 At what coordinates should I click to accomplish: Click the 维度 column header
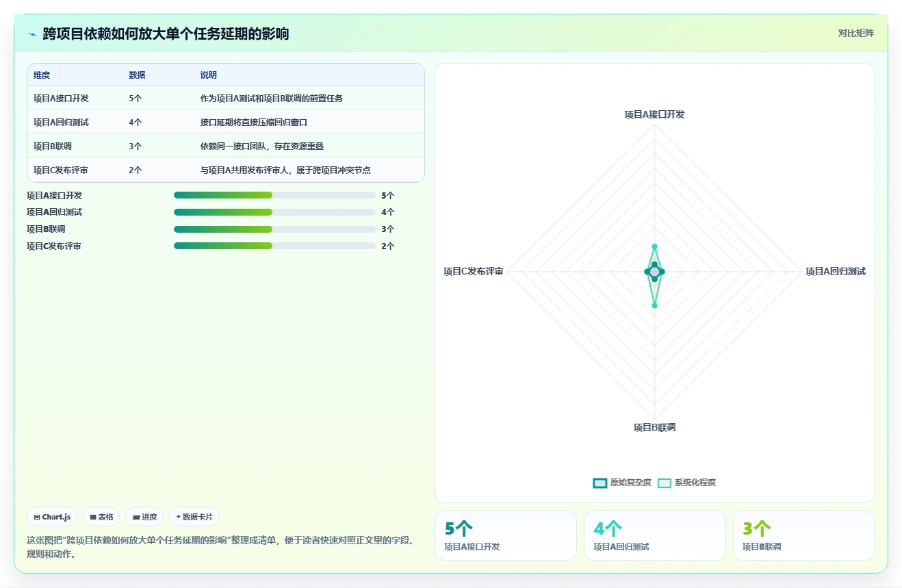coord(42,75)
